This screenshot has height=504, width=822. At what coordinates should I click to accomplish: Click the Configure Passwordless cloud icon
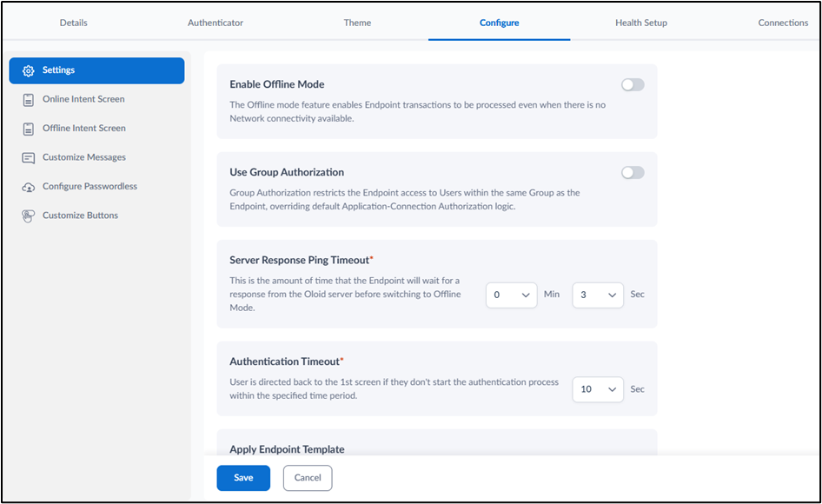[x=29, y=187]
